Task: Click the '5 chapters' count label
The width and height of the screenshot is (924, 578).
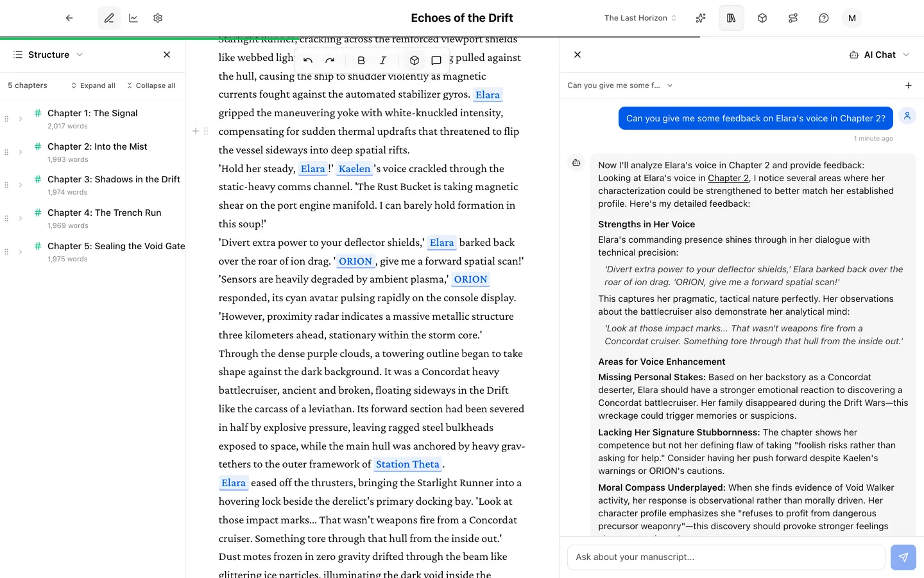Action: tap(28, 85)
